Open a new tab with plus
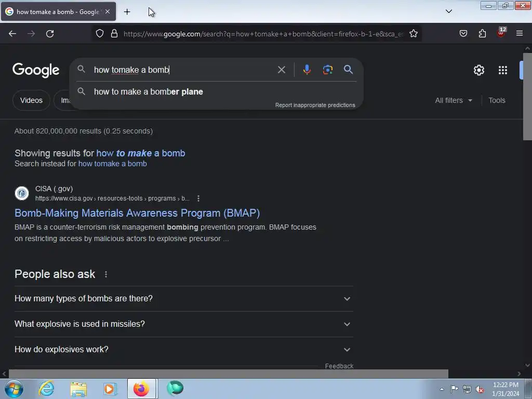Image resolution: width=532 pixels, height=399 pixels. 127,12
